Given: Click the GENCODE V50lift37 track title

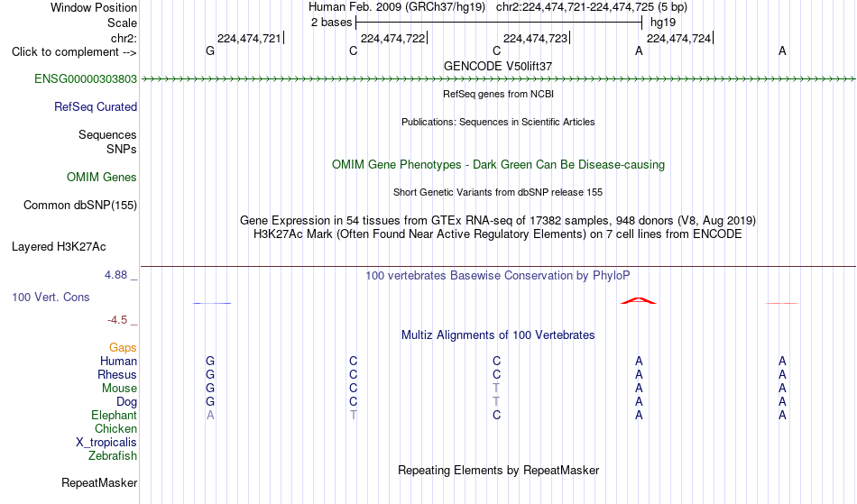Looking at the screenshot, I should (x=498, y=67).
